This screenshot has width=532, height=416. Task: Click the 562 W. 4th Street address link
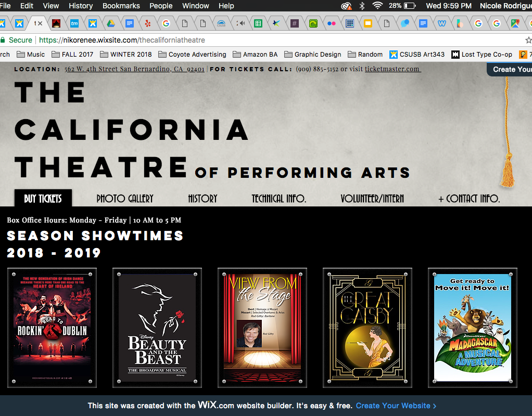(x=134, y=69)
